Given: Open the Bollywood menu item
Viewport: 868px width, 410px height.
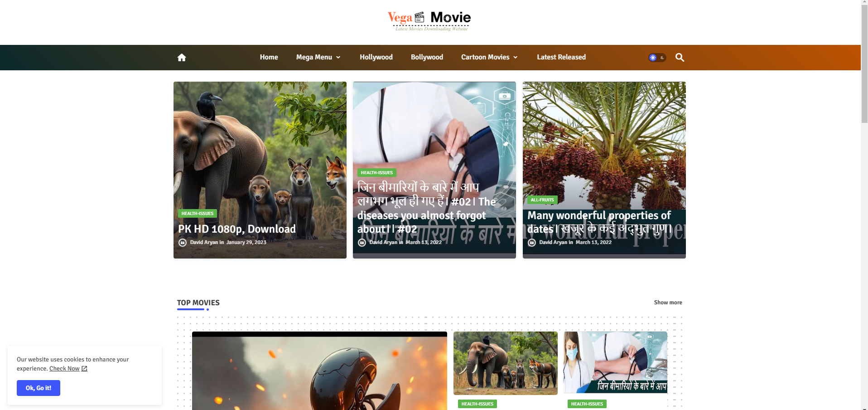Looking at the screenshot, I should coord(427,57).
